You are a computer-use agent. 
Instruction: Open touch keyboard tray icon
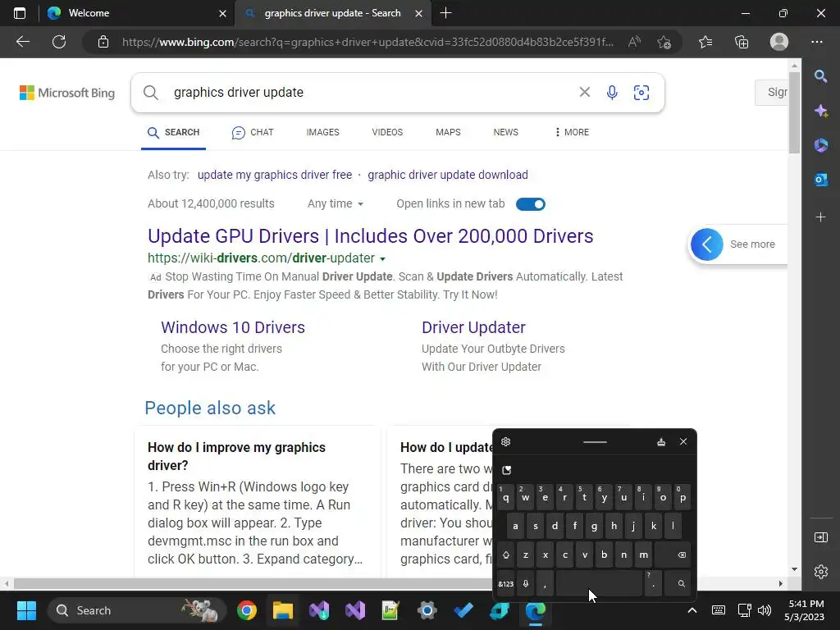coord(719,610)
